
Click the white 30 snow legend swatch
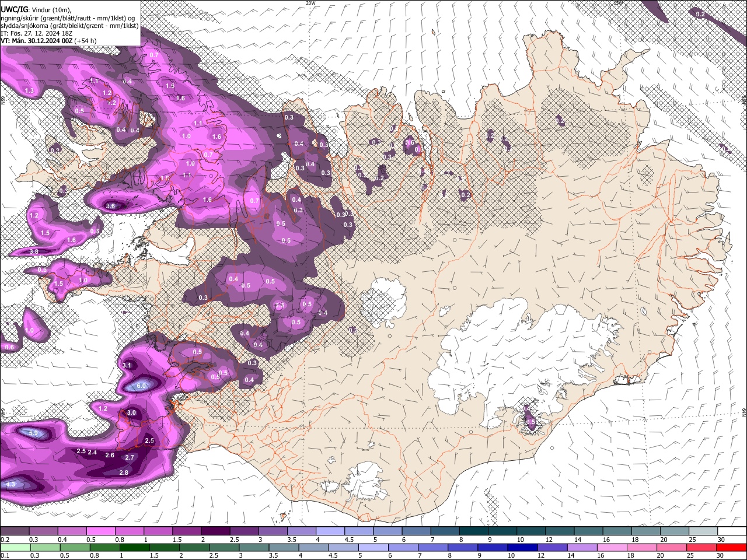tap(732, 531)
